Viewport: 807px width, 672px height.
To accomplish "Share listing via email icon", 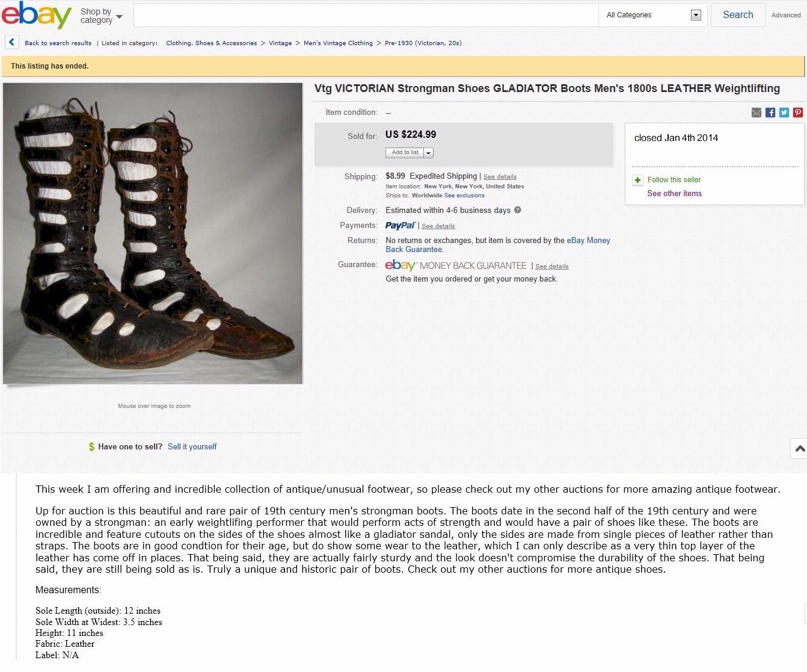I will (756, 113).
